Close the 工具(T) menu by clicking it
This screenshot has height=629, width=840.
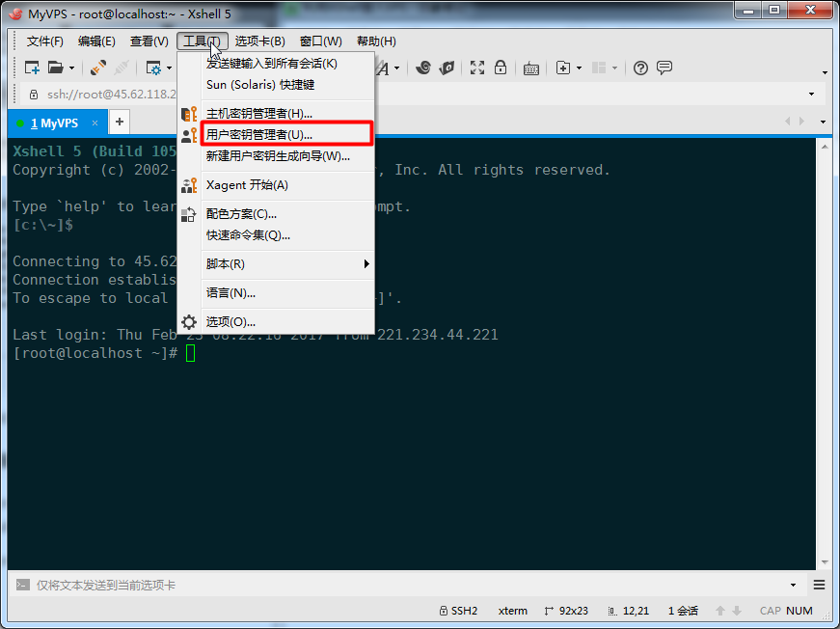(x=202, y=41)
